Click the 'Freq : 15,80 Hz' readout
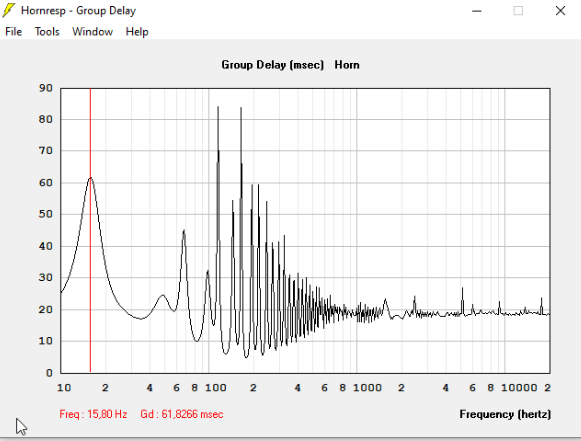Viewport: 581px width, 441px height. [93, 414]
